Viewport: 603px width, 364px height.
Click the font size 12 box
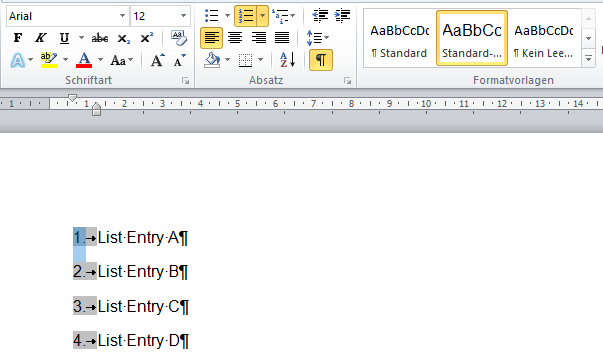click(x=155, y=16)
